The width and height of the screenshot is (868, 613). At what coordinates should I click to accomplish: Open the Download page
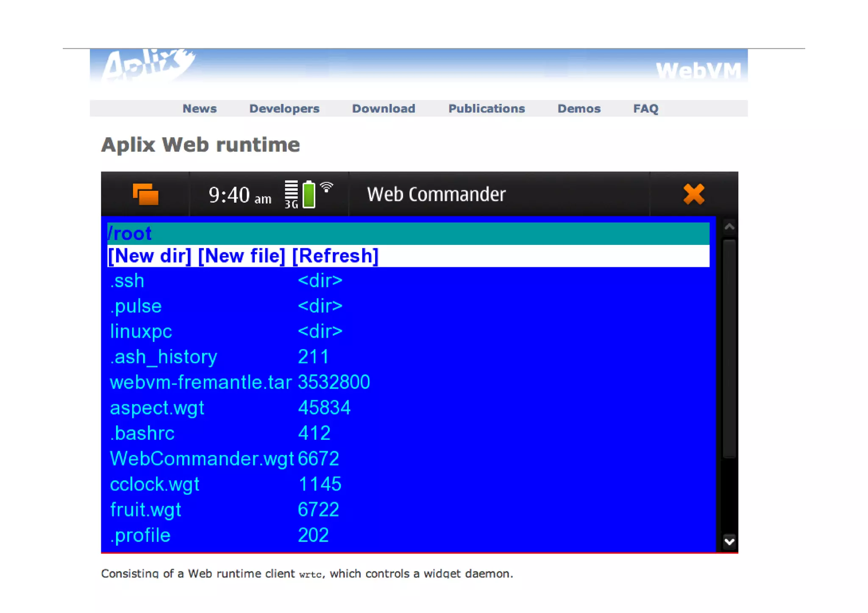tap(383, 108)
